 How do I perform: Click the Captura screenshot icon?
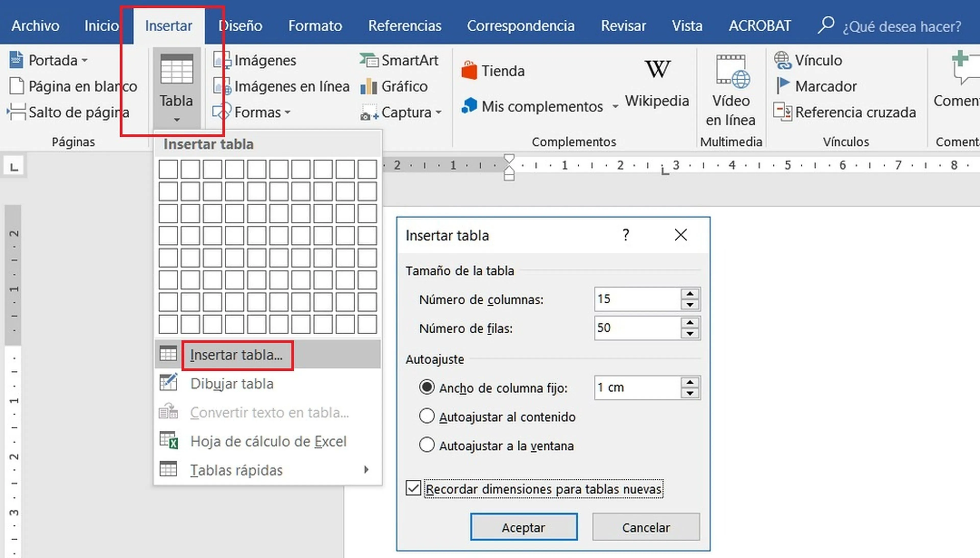[x=369, y=113]
